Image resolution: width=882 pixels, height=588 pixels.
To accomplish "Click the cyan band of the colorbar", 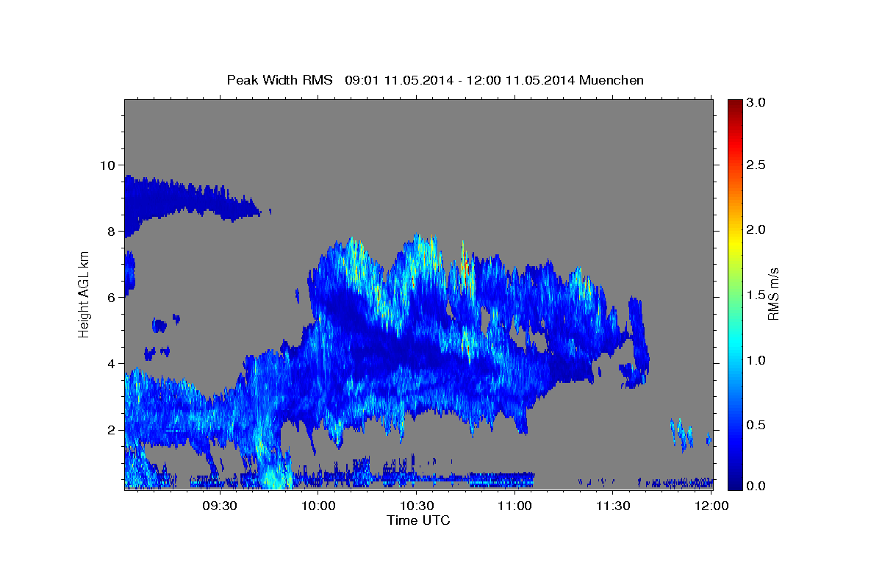I will tap(734, 345).
